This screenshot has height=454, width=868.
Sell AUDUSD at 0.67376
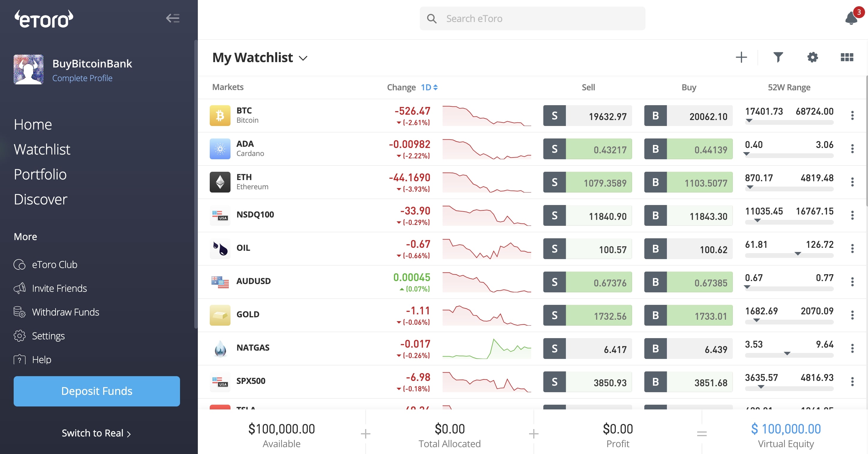tap(587, 282)
